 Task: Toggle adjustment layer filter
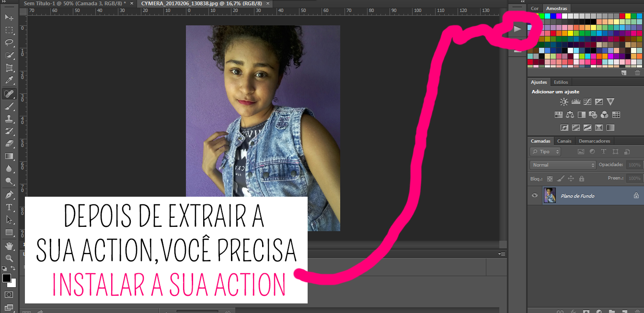tap(592, 151)
